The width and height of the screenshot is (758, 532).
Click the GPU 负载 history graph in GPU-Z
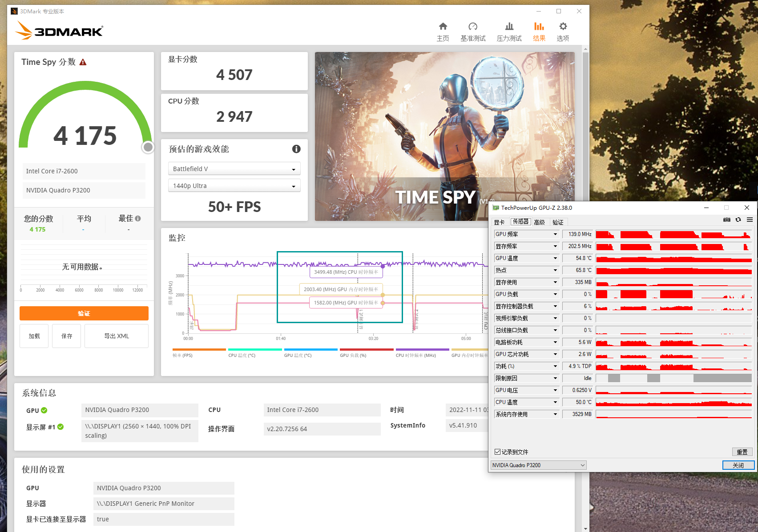pos(673,294)
